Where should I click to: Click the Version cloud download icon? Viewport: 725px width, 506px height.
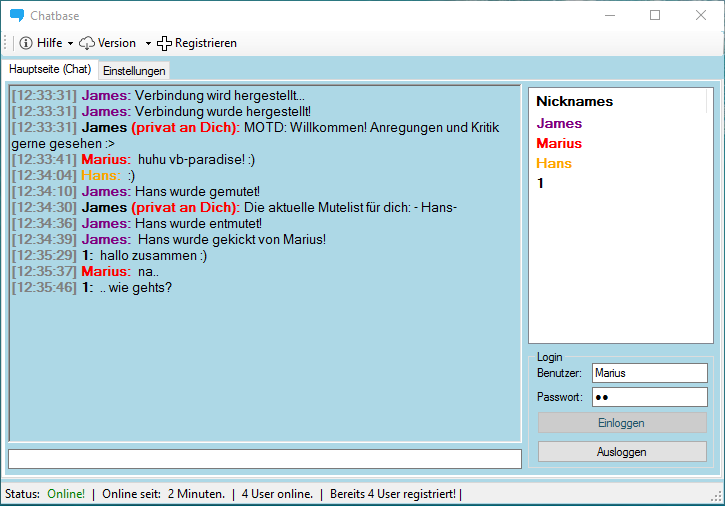pos(87,43)
